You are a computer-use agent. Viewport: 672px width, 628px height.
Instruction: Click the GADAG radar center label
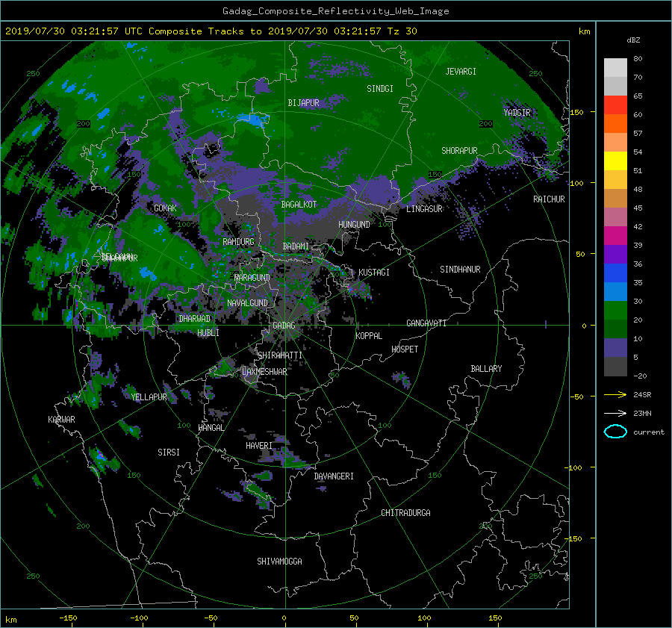[284, 326]
